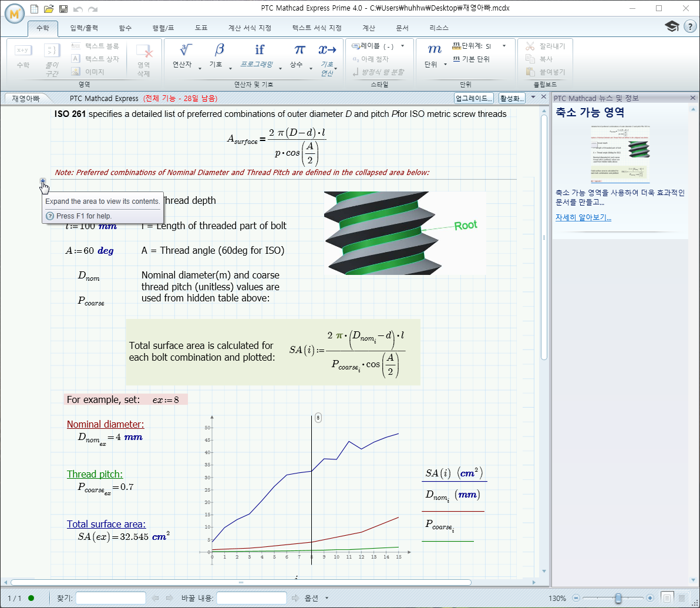Save the worksheet with the floppy disk icon
This screenshot has height=608, width=700.
click(x=63, y=9)
